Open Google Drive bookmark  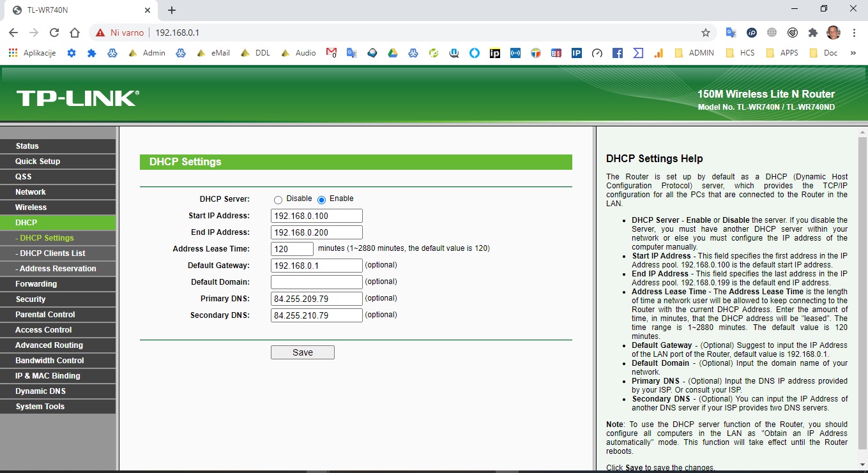click(393, 53)
